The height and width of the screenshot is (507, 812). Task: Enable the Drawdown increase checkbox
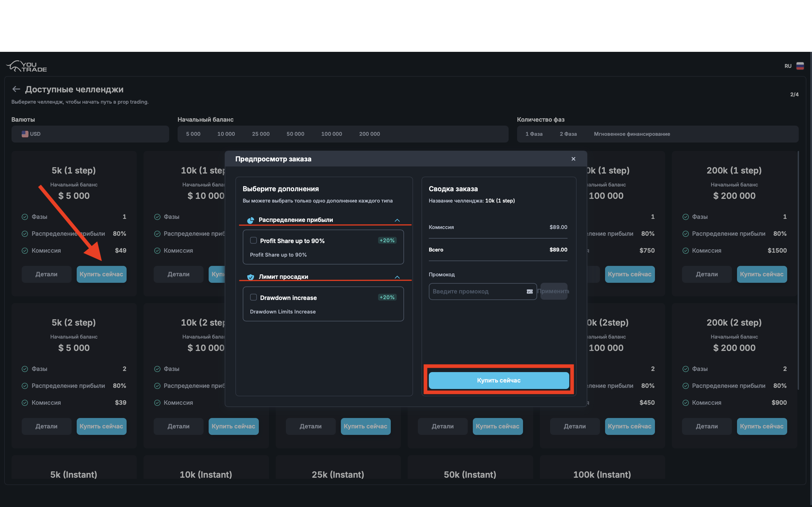click(x=253, y=297)
